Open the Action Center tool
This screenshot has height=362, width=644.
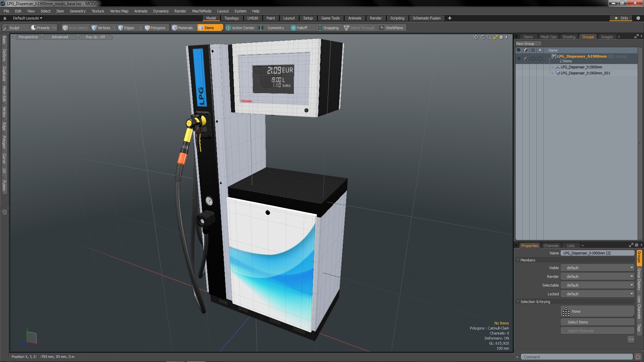coord(240,28)
